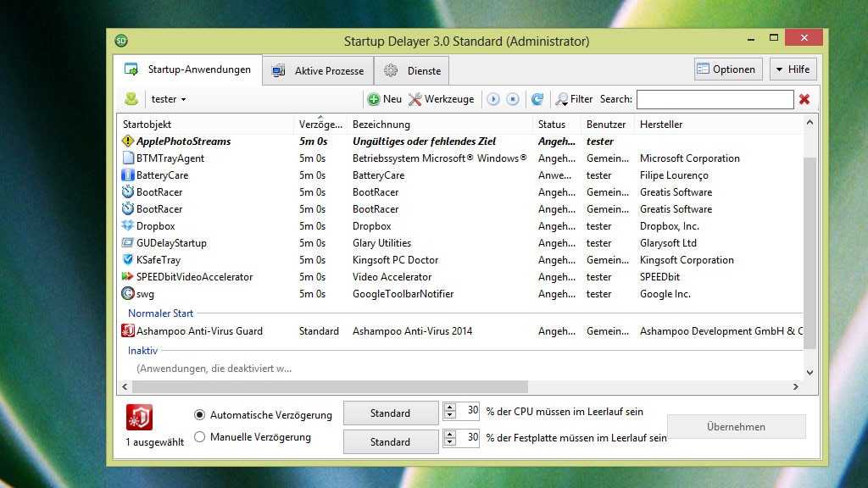This screenshot has height=488, width=868.
Task: Select the 'Kingsoft PC Doctor' description cell
Action: tap(395, 259)
